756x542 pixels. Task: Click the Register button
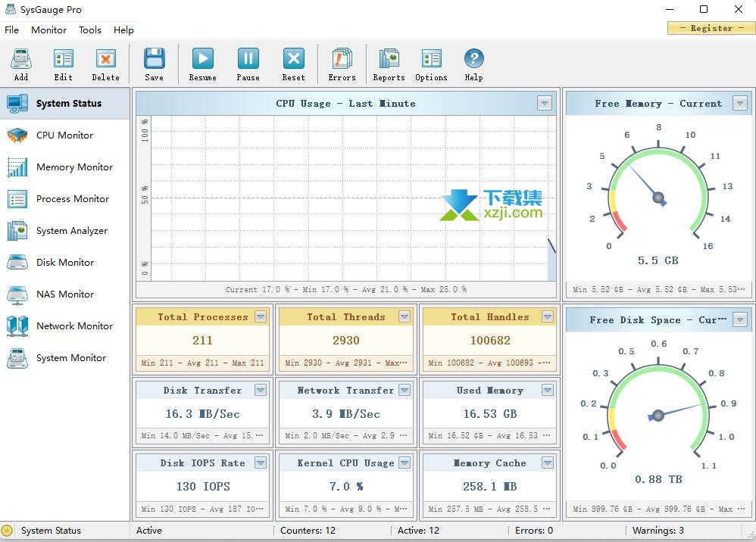(x=711, y=28)
